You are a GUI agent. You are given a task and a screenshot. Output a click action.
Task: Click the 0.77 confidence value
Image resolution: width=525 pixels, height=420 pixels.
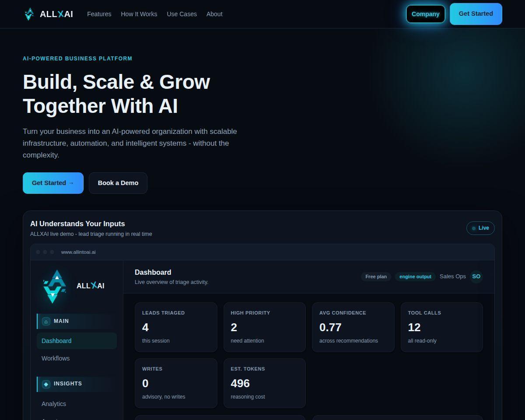(330, 327)
